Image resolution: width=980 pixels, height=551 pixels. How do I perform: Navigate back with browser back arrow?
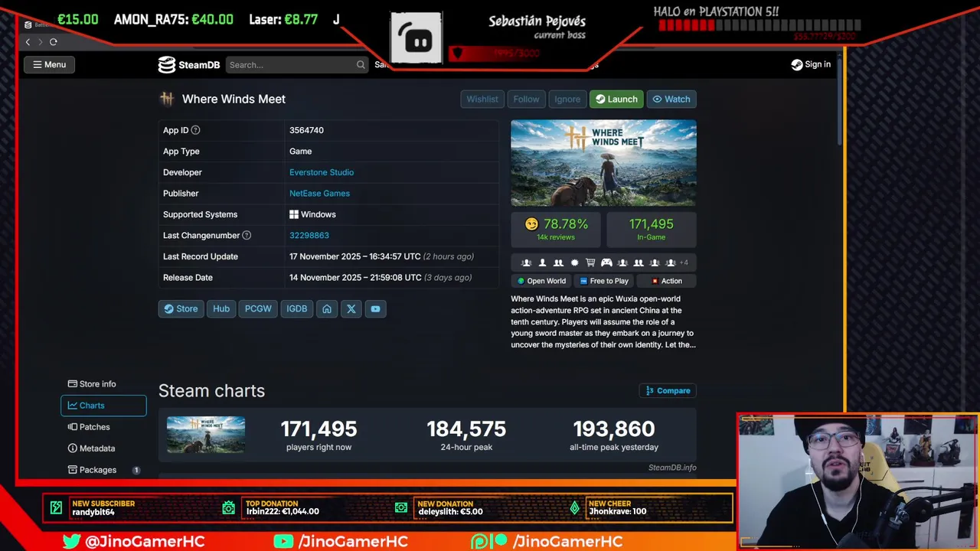tap(28, 42)
